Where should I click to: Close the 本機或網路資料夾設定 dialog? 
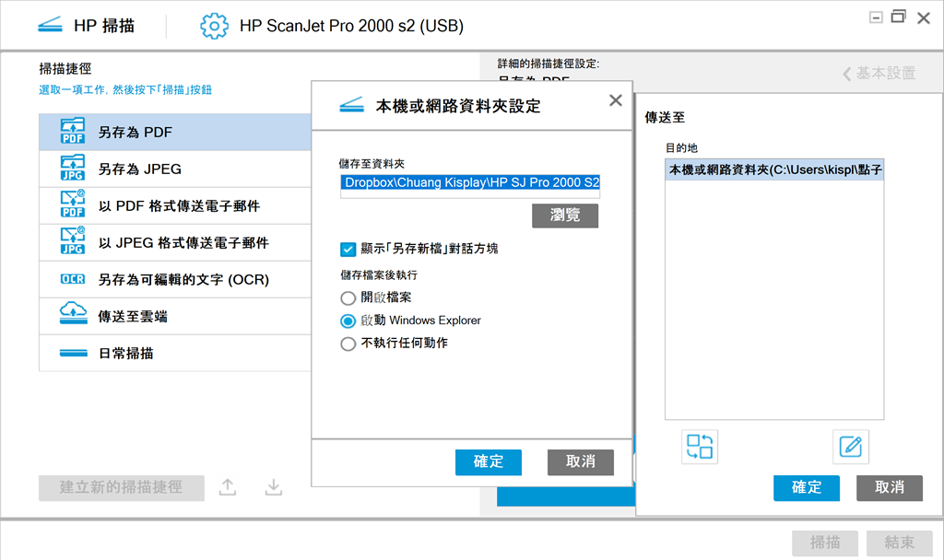(x=615, y=100)
